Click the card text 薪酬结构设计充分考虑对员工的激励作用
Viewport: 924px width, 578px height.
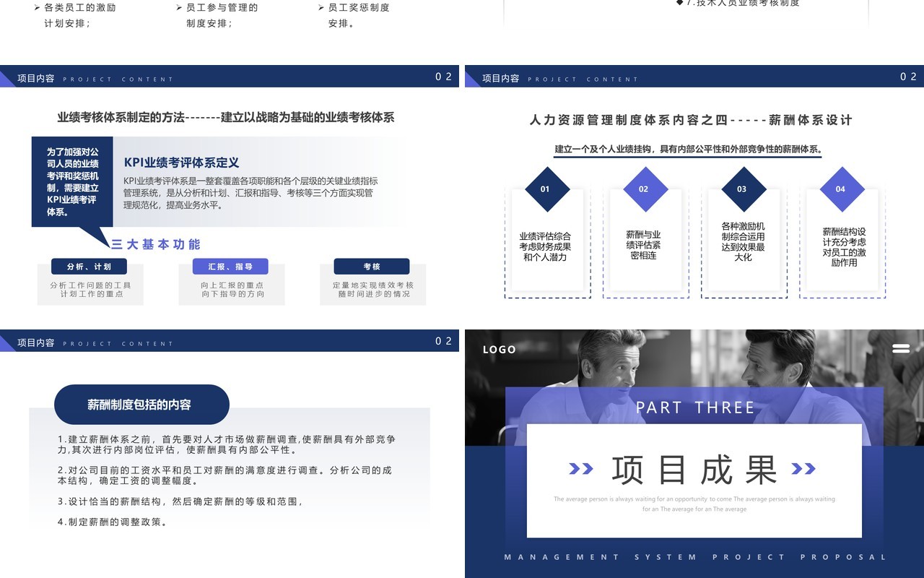click(844, 247)
